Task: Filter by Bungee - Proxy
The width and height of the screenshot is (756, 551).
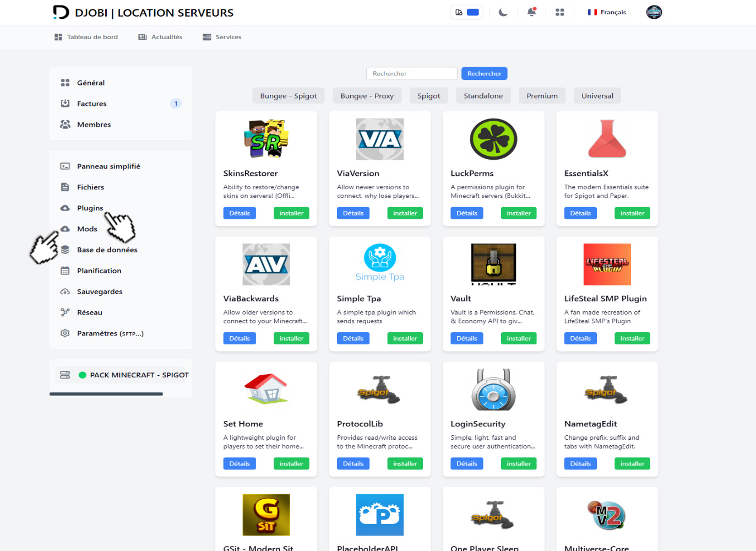Action: click(x=367, y=96)
